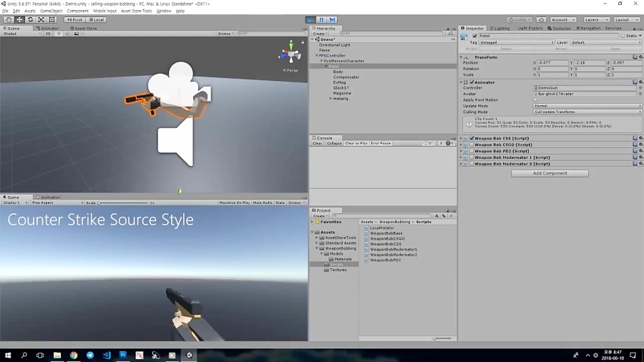644x362 pixels.
Task: Enable the Apply Root Motion checkbox
Action: pos(536,100)
